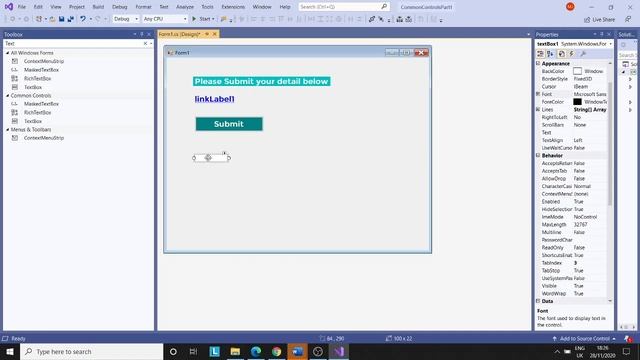640x360 pixels.
Task: Click the smart tag arrow on the selected textbox
Action: (224, 153)
